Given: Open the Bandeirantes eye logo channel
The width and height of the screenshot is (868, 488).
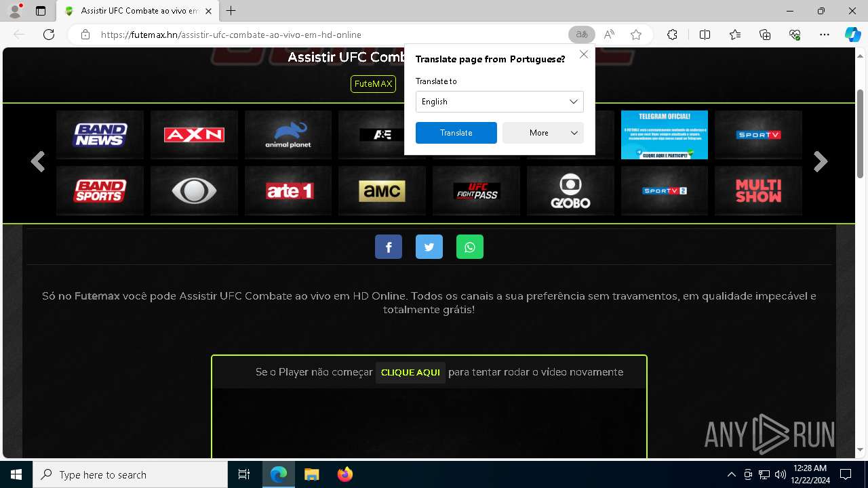Looking at the screenshot, I should coord(194,190).
